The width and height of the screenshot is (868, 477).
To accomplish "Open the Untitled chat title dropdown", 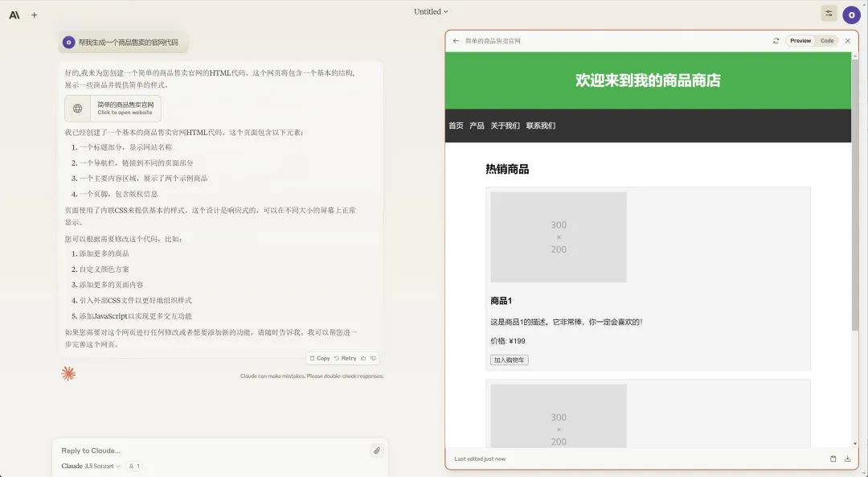I will [431, 11].
